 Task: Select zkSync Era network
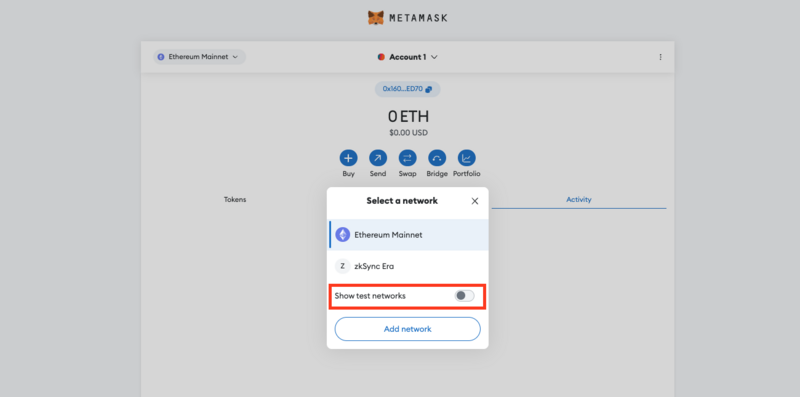[408, 266]
